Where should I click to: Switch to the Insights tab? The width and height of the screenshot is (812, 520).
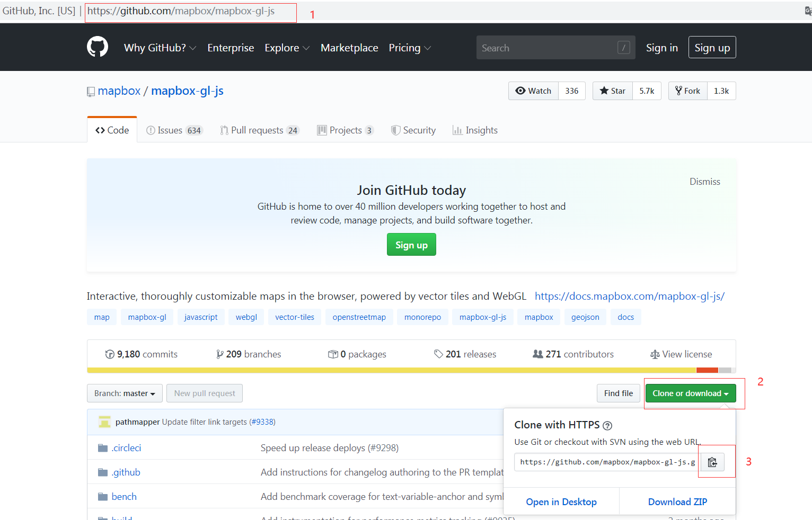[475, 130]
